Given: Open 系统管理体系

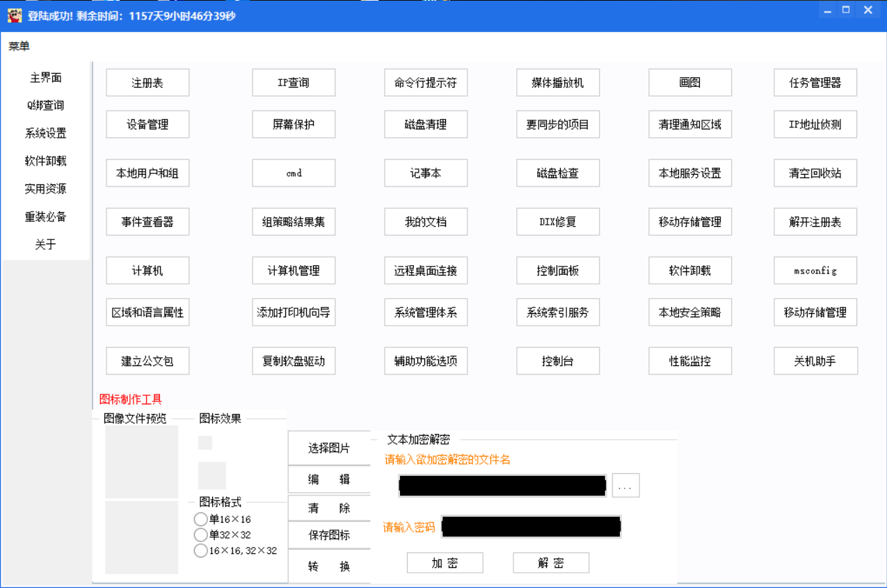Looking at the screenshot, I should (x=426, y=312).
